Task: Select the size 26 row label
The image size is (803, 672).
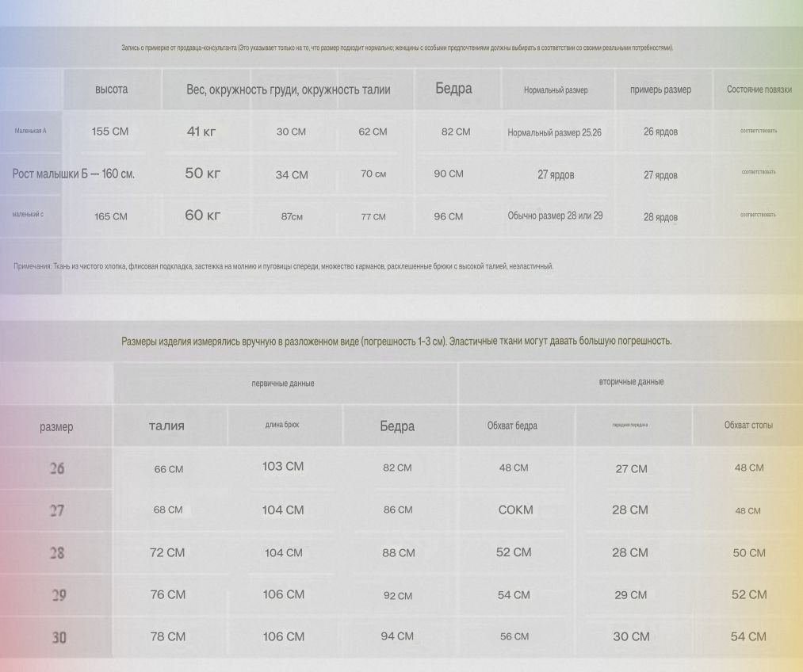Action: tap(56, 468)
